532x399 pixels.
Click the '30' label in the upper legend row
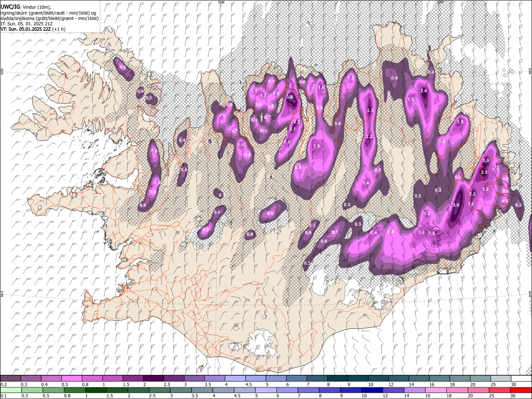(513, 384)
